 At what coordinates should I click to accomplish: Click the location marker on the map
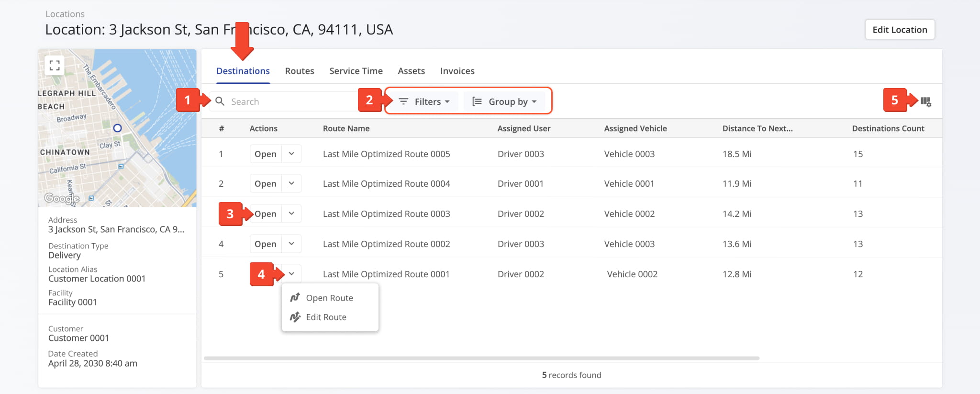point(117,128)
